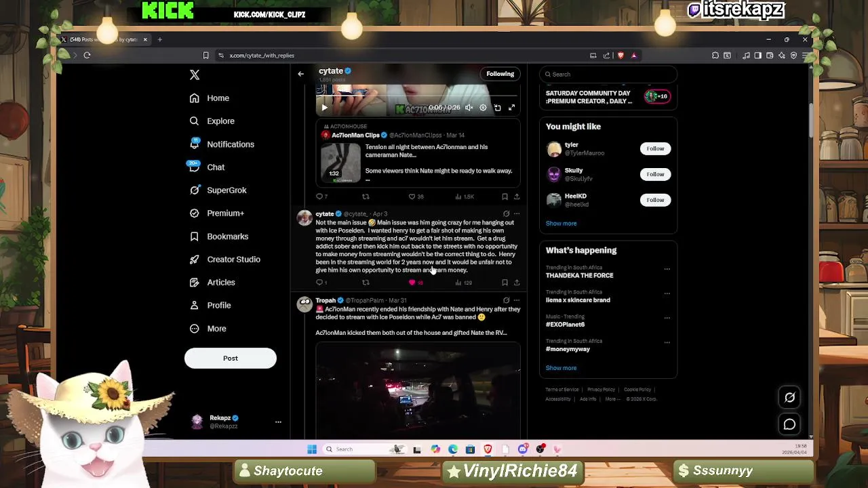Open the Windows Start menu
The width and height of the screenshot is (868, 488).
[x=312, y=449]
